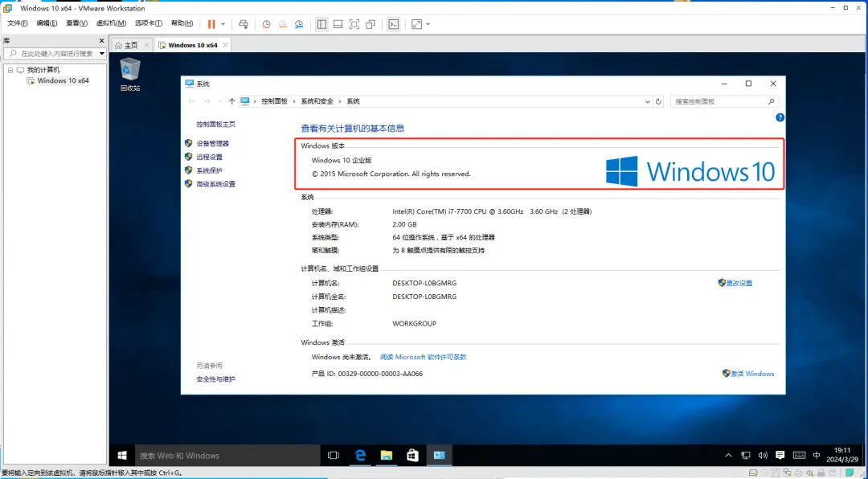
Task: Show hidden tray icons chevron
Action: click(728, 456)
